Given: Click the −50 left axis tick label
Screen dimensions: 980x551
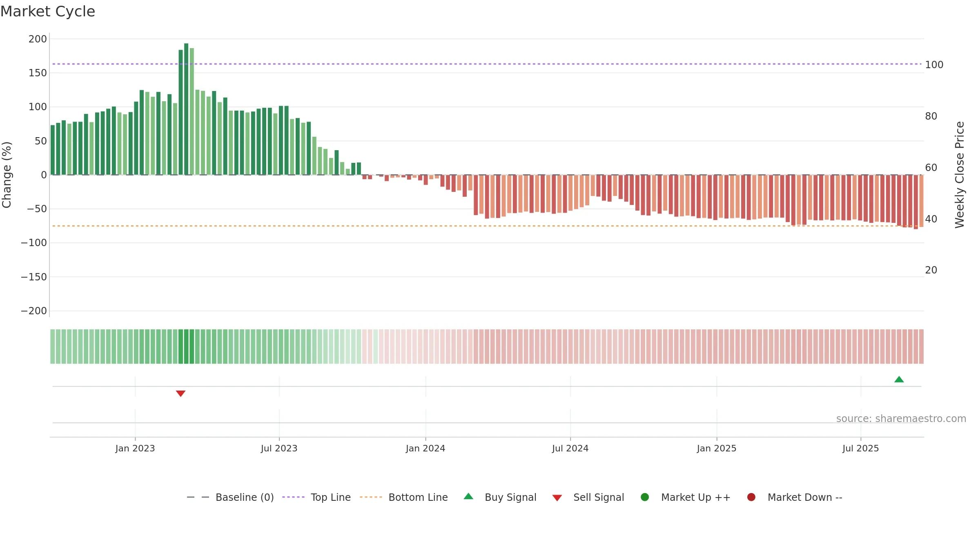Looking at the screenshot, I should [x=37, y=209].
